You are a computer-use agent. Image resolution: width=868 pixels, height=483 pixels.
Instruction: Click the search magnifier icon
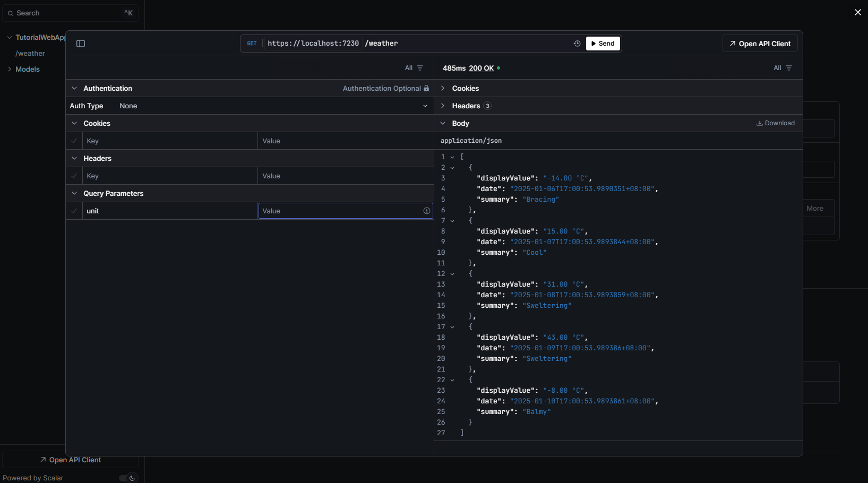pos(10,13)
